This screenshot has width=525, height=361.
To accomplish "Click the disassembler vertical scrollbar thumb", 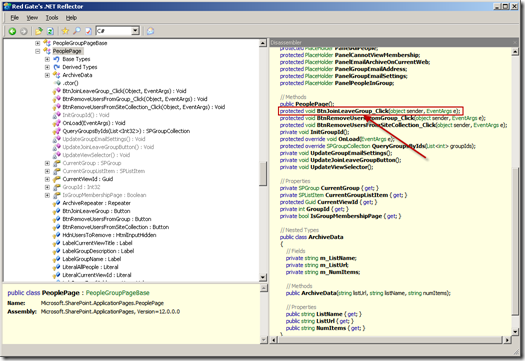I will 515,241.
